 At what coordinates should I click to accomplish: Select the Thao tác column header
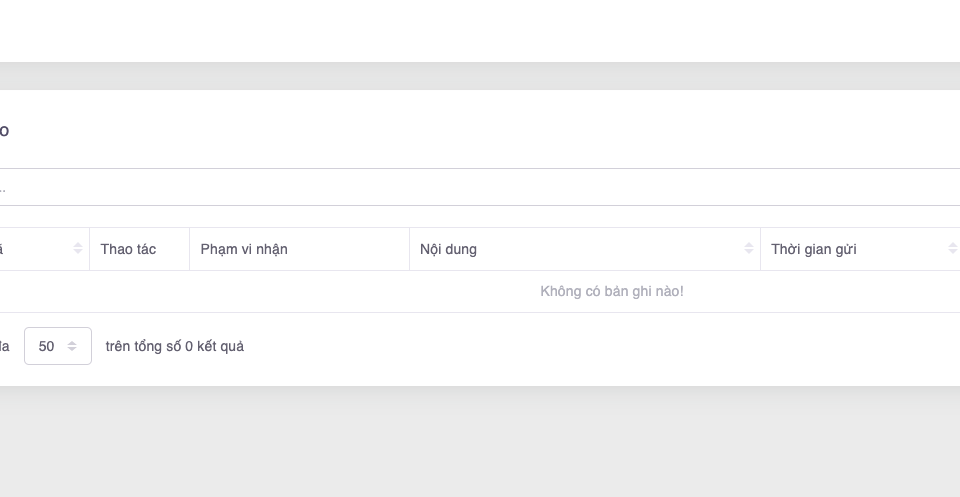click(x=128, y=249)
